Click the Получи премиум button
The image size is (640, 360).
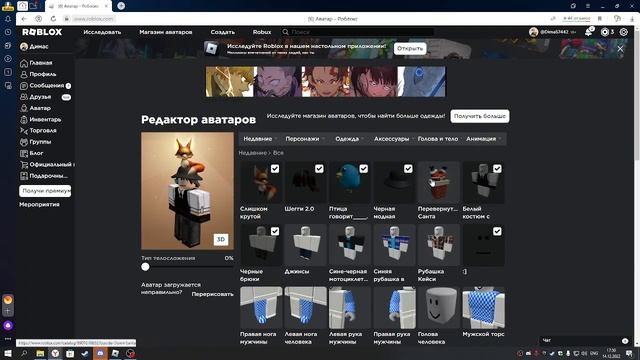45,191
